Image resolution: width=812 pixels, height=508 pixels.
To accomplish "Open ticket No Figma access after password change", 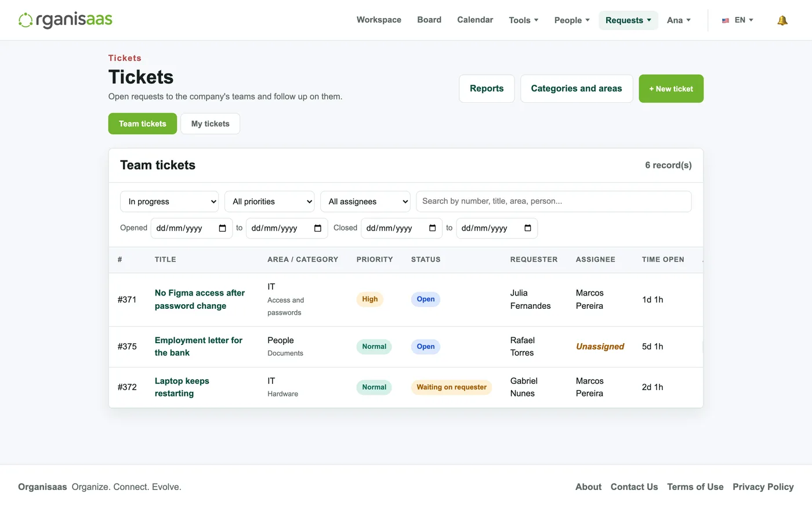I will [x=200, y=300].
